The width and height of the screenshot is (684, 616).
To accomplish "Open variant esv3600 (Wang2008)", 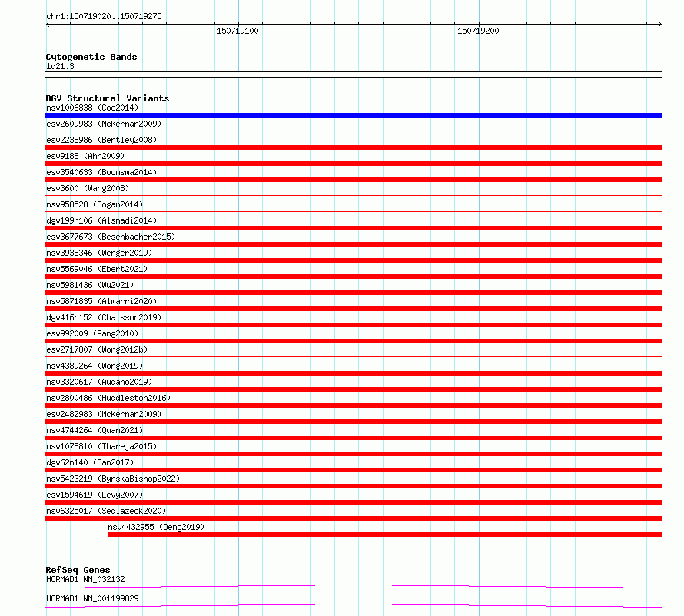I will coord(88,188).
